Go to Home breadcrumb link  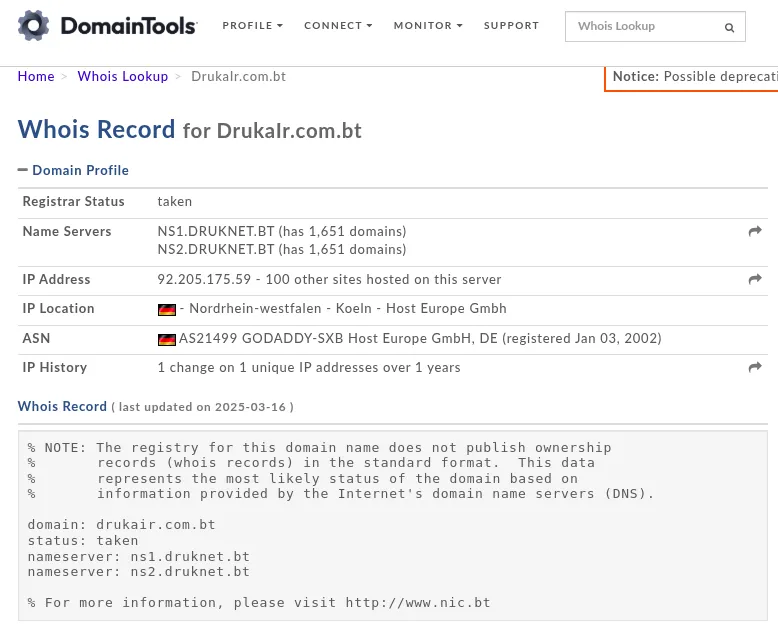point(36,76)
